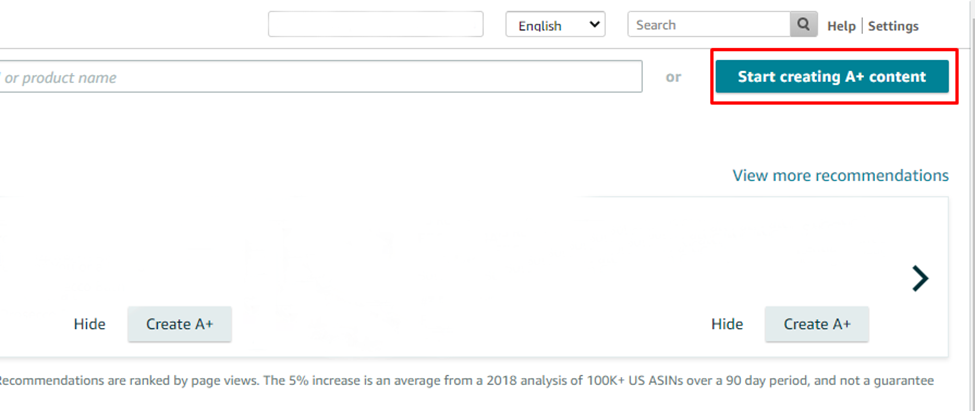Open the Help link
Viewport: 975px width, 411px height.
tap(841, 26)
